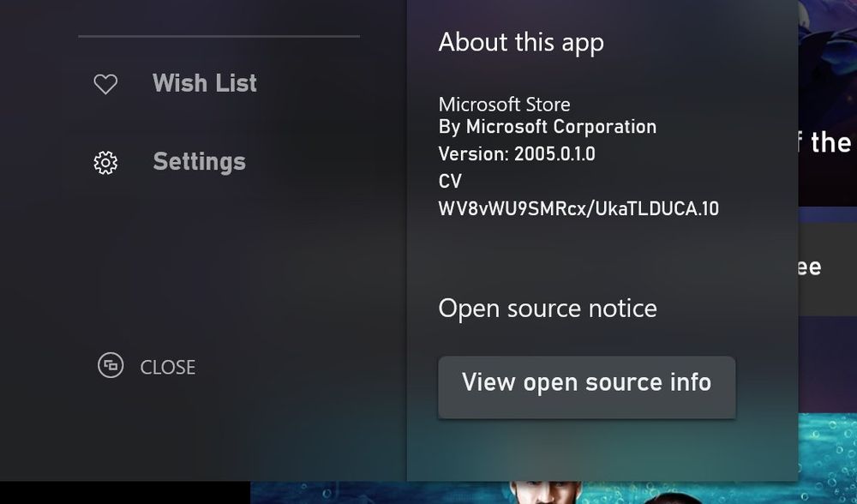857x504 pixels.
Task: Select the WV8vWU9SMRcx correlation code text
Action: [x=578, y=208]
